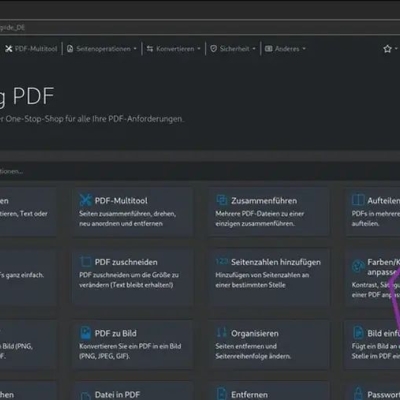Image resolution: width=400 pixels, height=400 pixels.
Task: Expand the Sicherheit dropdown menu
Action: click(x=233, y=49)
